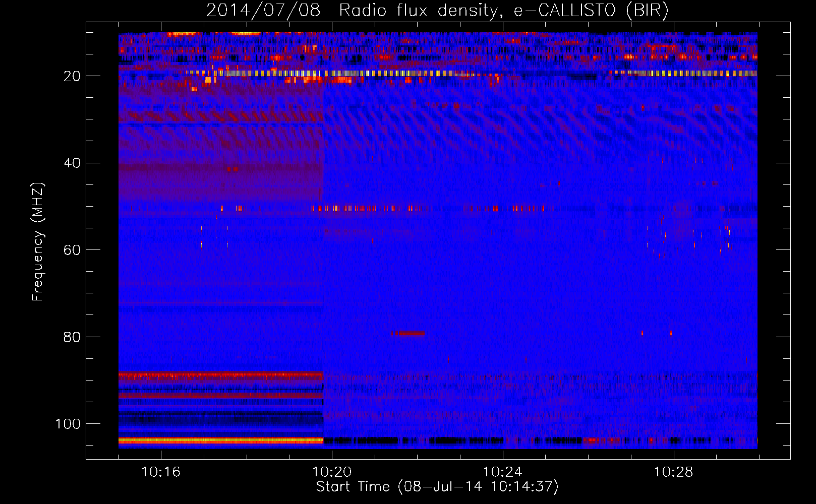
Task: Click the 10:20 time tick label
Action: [332, 472]
